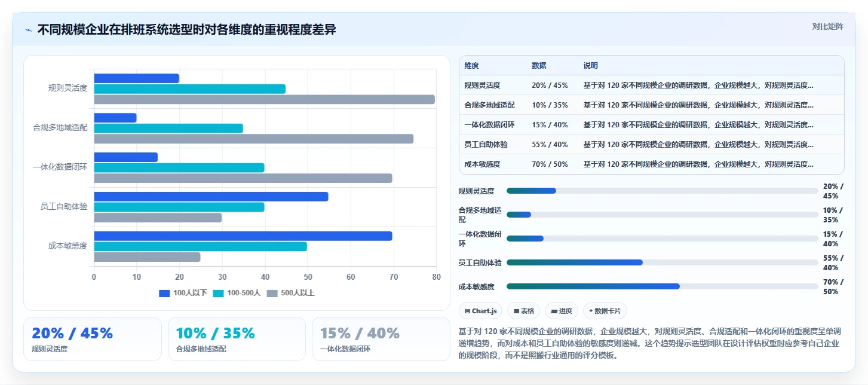Click the chart y-axis label 员工自助体验
Screen dimensions: 868x385
click(64, 207)
